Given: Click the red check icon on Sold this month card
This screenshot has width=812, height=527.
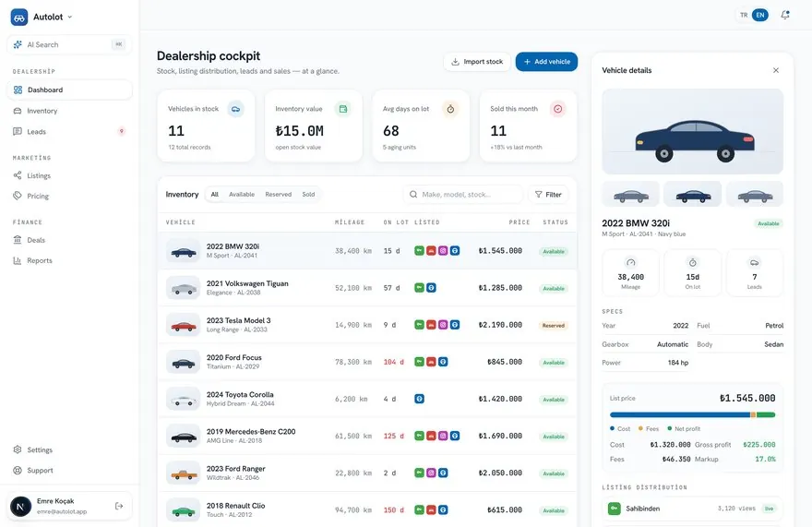Looking at the screenshot, I should coord(557,109).
